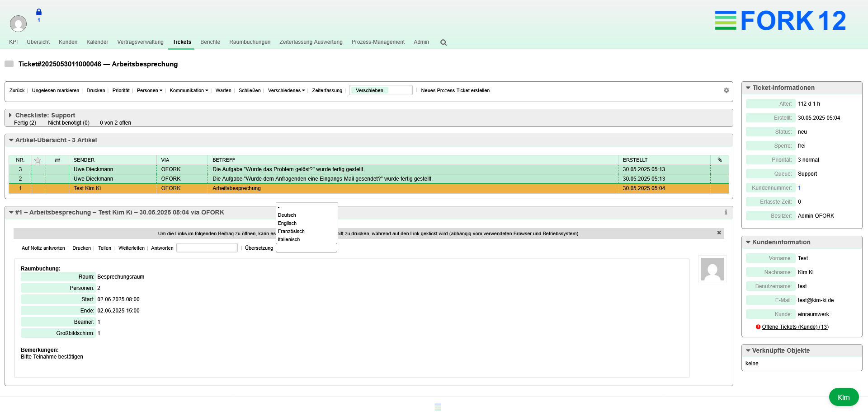Click the attachment paperclip column header

pyautogui.click(x=720, y=160)
